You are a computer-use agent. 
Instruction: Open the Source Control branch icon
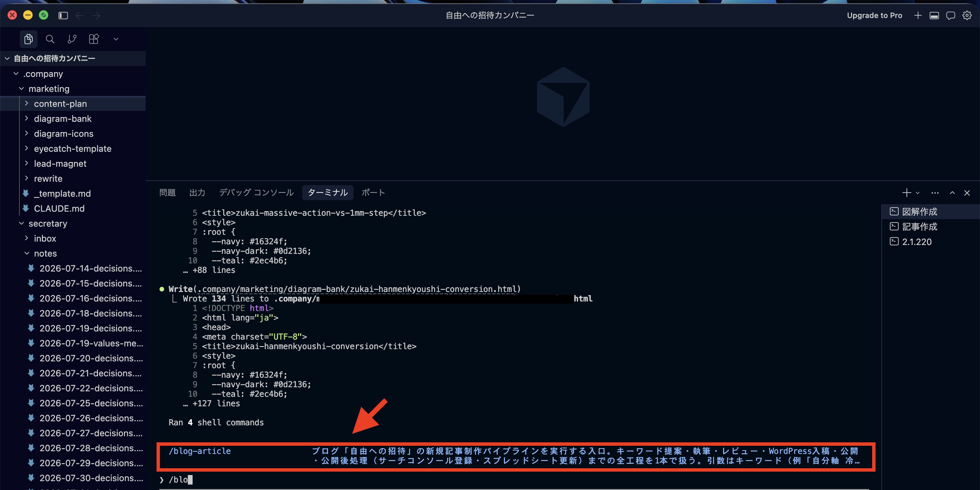coord(72,39)
